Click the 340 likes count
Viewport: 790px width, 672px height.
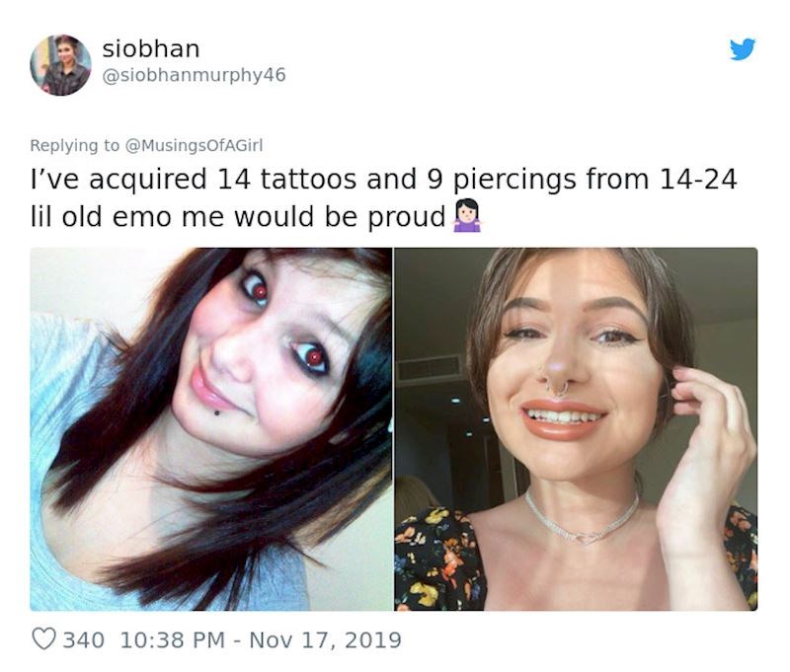tap(84, 639)
